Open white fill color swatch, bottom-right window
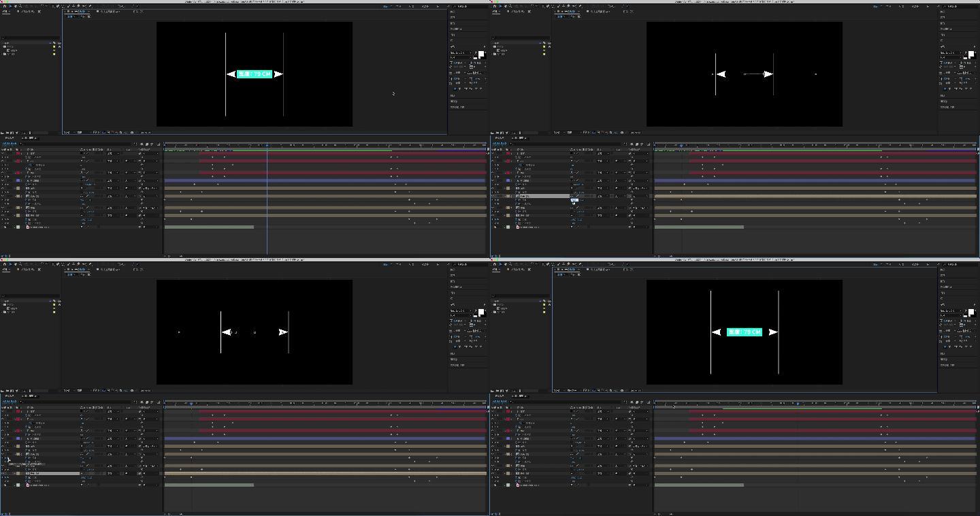This screenshot has height=516, width=980. [970, 312]
